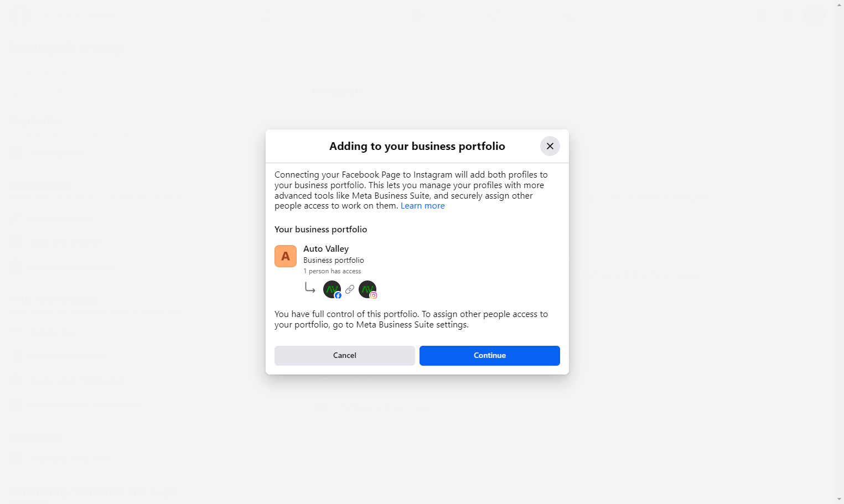The height and width of the screenshot is (504, 844).
Task: Close the business portfolio dialog
Action: click(550, 146)
